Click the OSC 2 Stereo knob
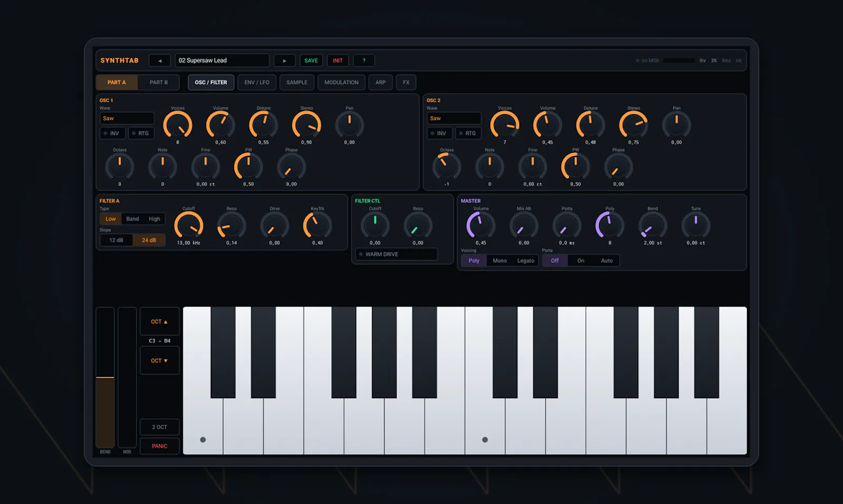843x504 pixels. click(x=633, y=125)
